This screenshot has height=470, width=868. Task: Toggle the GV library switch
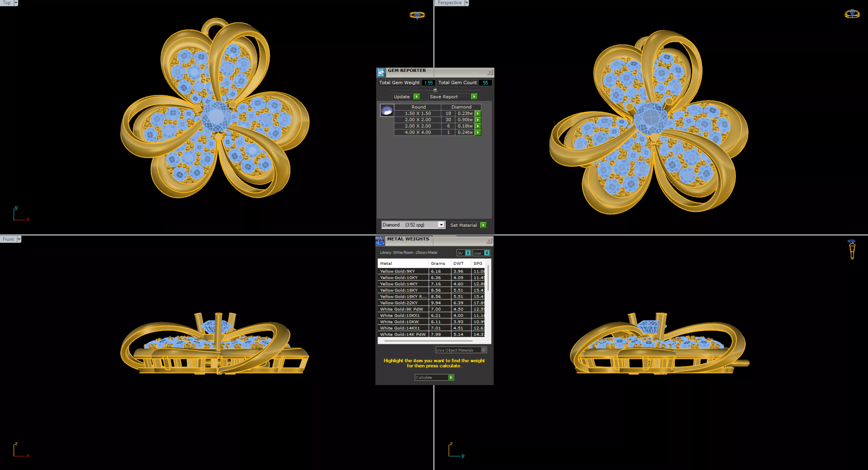point(464,253)
